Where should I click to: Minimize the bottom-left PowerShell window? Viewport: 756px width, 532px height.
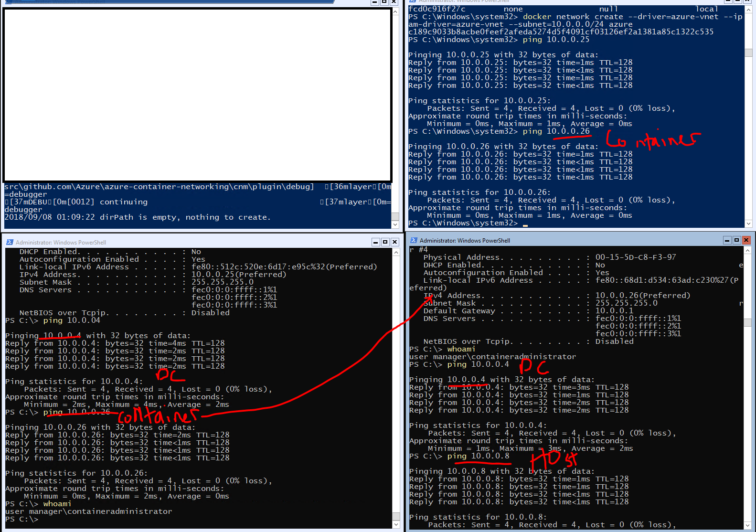pos(376,242)
